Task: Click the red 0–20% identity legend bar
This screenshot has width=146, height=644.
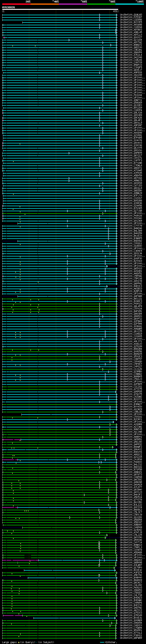Action: coord(16,4)
